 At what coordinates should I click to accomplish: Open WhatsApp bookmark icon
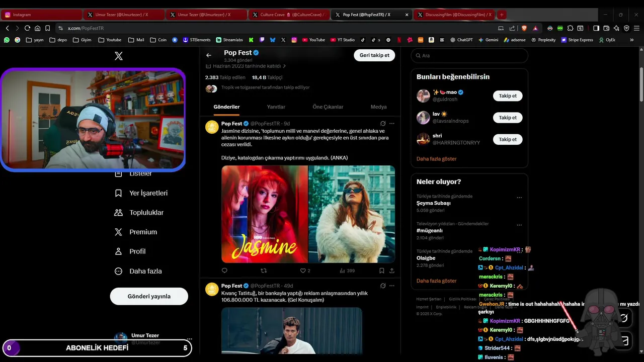coord(7,40)
